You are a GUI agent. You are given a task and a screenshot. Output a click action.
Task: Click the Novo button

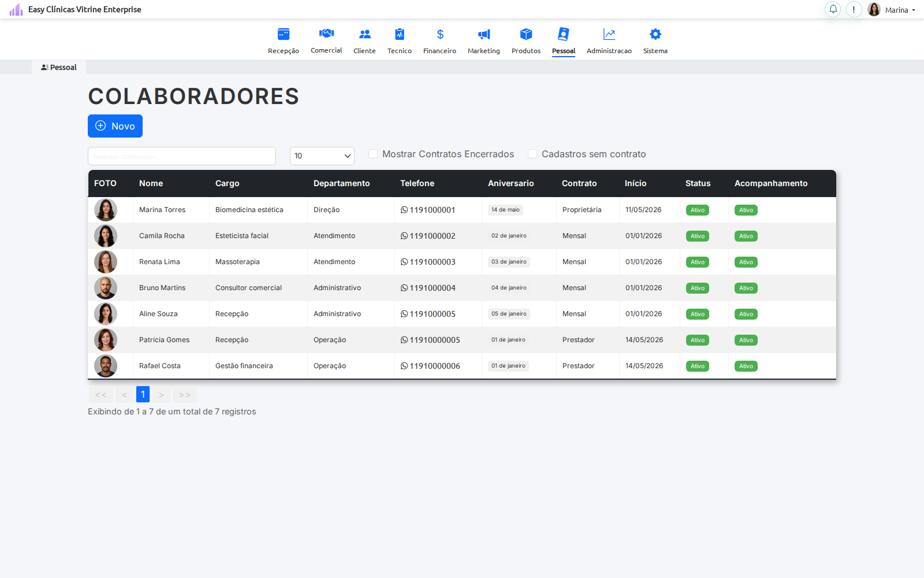115,126
